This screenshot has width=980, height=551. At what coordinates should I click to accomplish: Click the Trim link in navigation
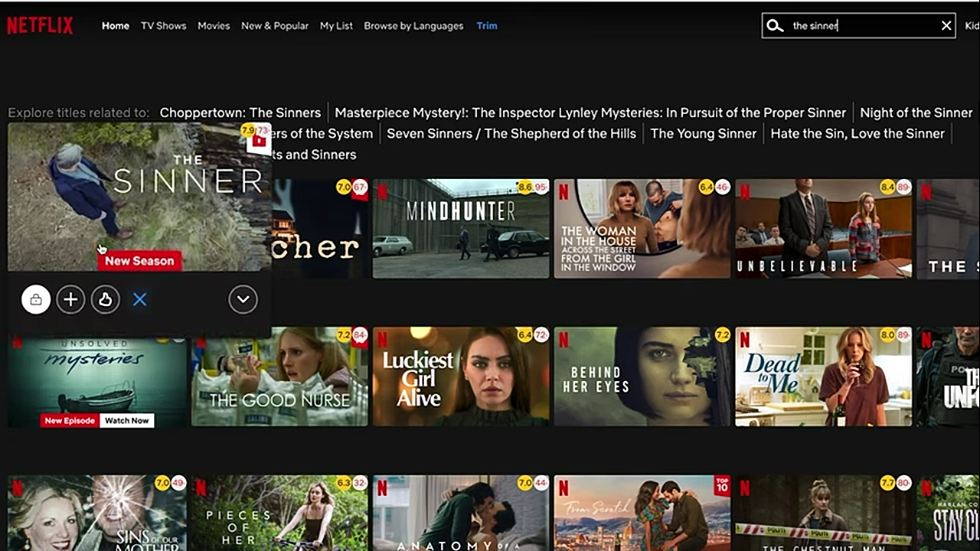(x=486, y=26)
